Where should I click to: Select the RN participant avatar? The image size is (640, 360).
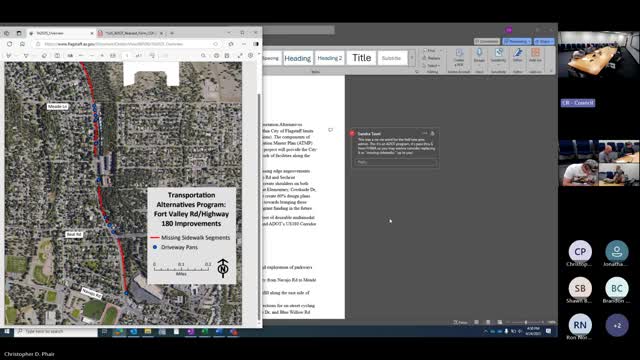point(580,325)
